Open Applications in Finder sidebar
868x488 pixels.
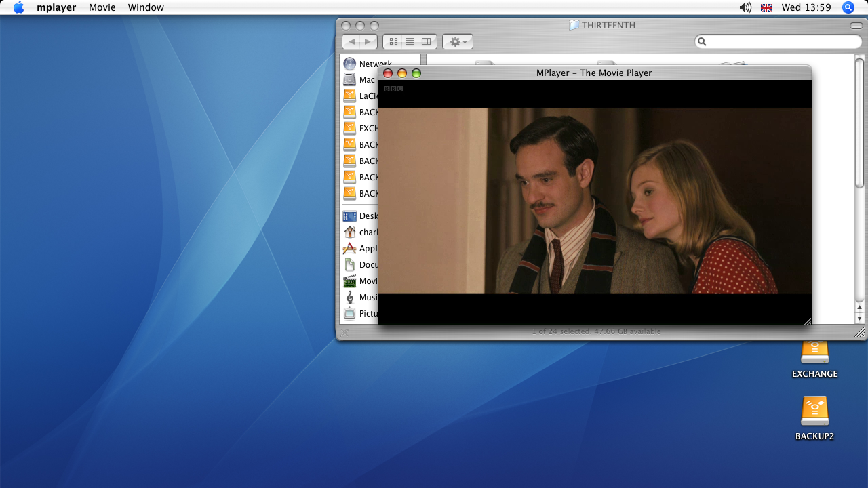click(359, 248)
